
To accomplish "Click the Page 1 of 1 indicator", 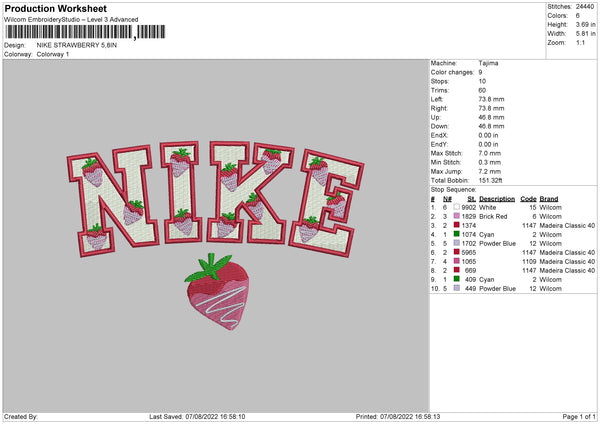I will 579,416.
